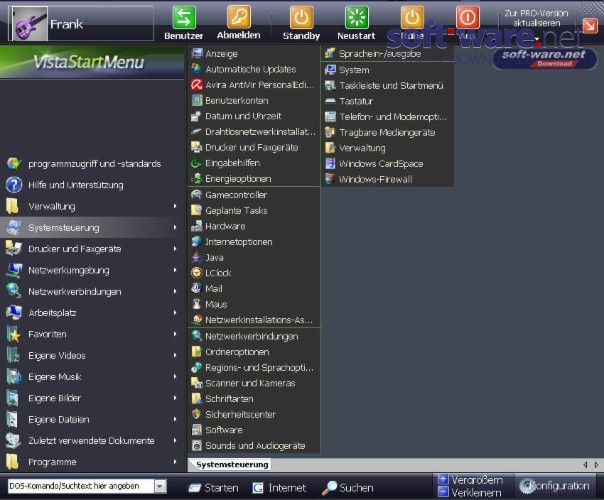Click the Hardware icon
The width and height of the screenshot is (604, 500).
coord(196,226)
